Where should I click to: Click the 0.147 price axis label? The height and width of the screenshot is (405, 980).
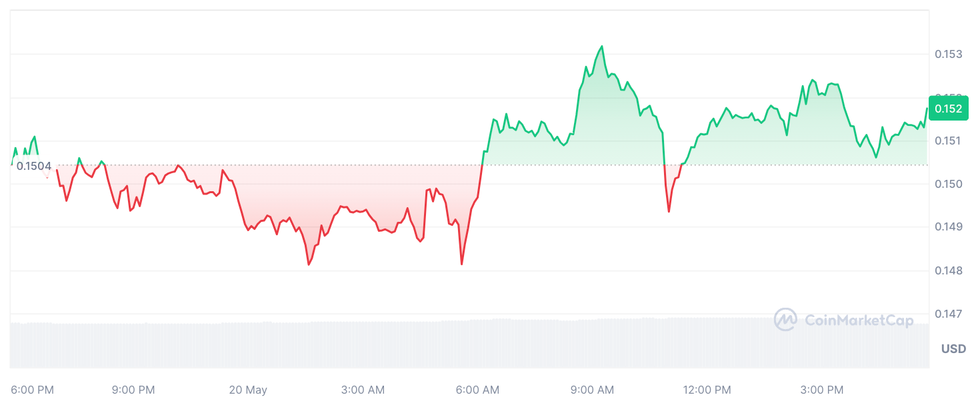(x=948, y=314)
